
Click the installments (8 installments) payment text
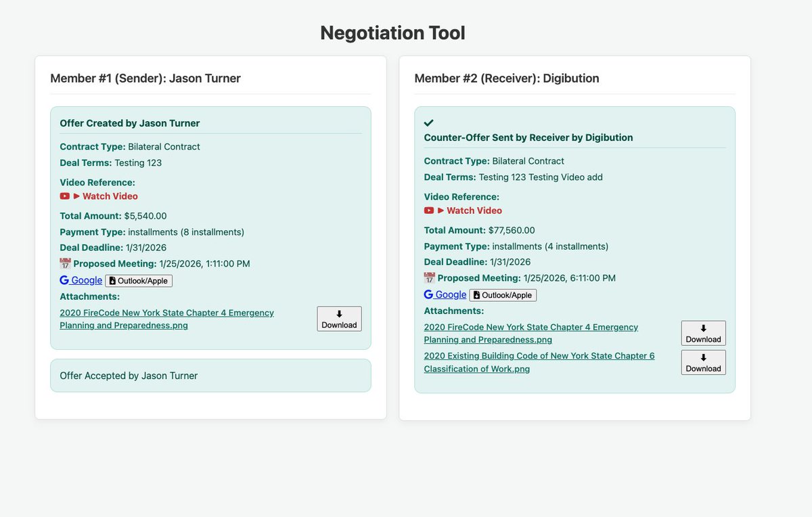tap(186, 232)
